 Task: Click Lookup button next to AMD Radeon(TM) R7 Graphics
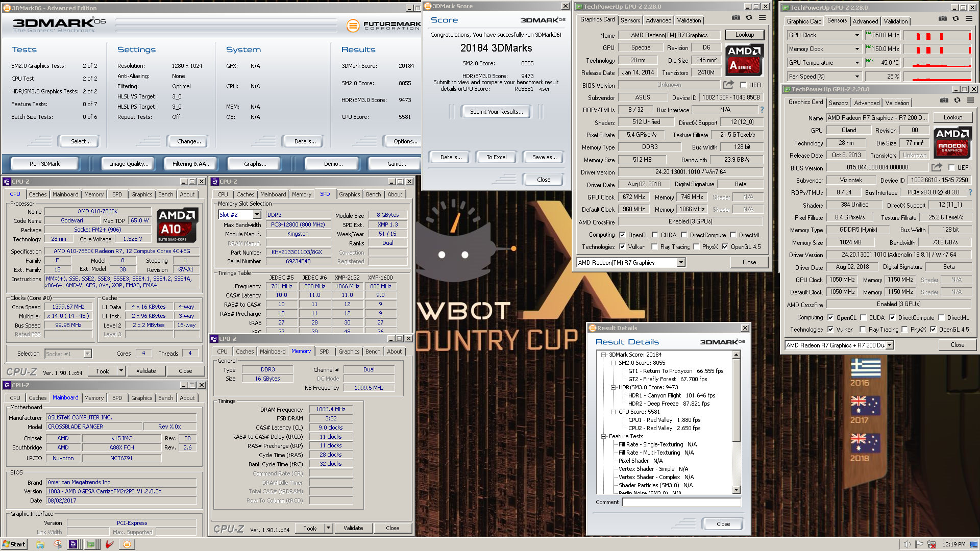(x=745, y=35)
